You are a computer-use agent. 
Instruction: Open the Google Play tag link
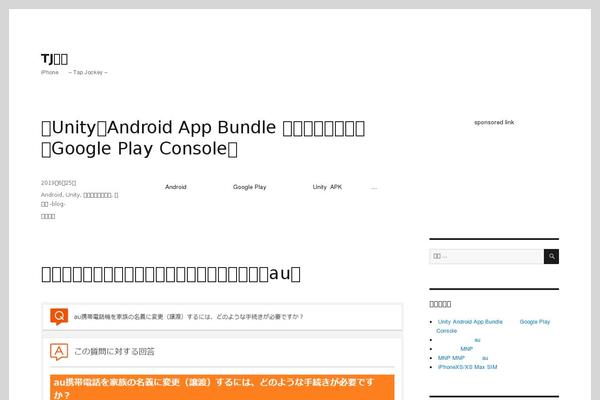pyautogui.click(x=249, y=187)
